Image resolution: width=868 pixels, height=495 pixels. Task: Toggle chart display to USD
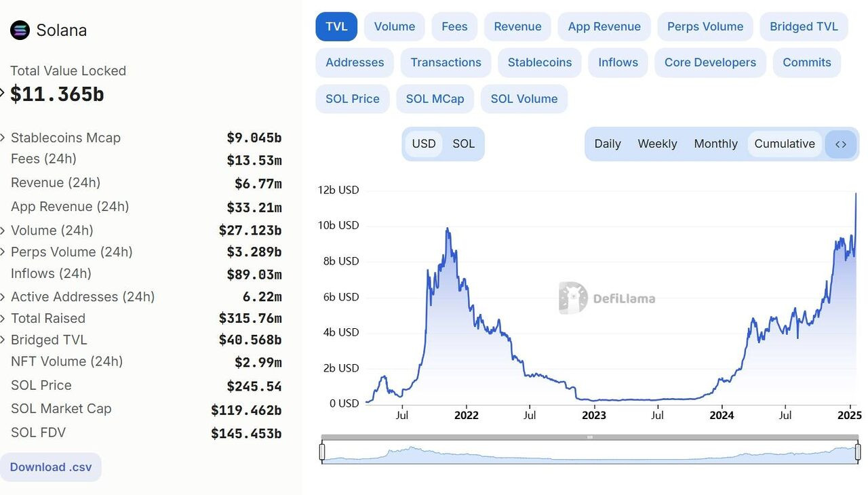[x=424, y=144]
